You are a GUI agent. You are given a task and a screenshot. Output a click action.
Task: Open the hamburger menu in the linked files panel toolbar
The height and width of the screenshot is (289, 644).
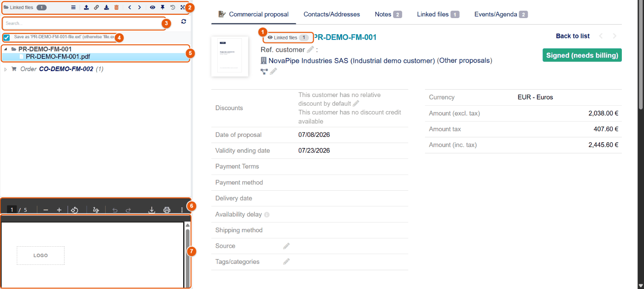(x=73, y=7)
